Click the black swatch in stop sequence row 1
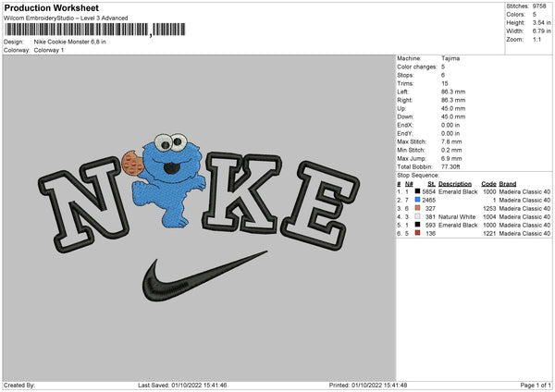Viewport: 555px width, 392px height. [418, 191]
